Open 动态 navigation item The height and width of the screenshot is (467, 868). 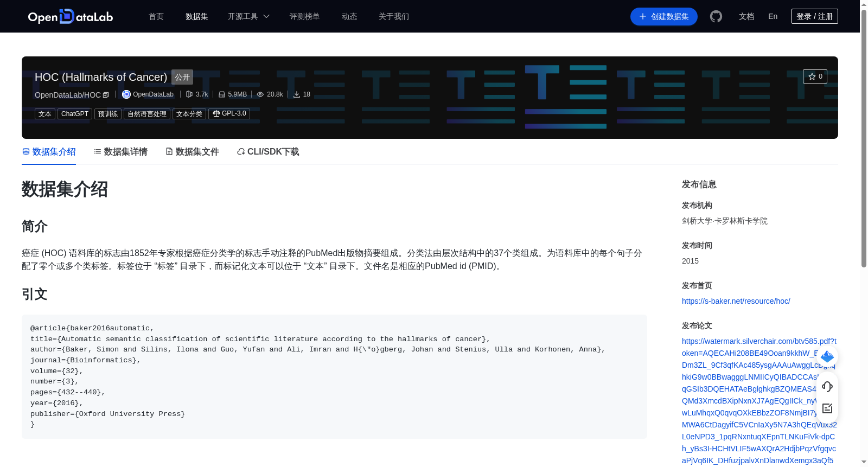click(349, 16)
